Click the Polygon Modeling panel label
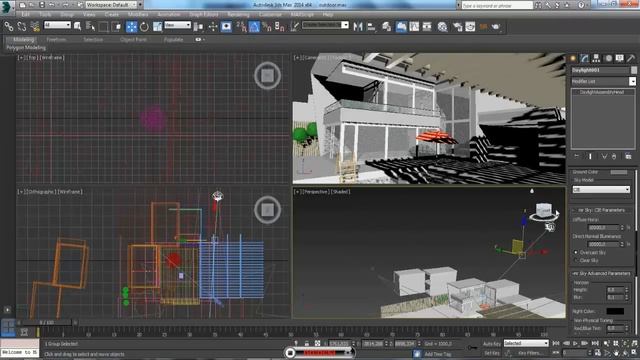The width and height of the screenshot is (640, 360). [26, 48]
